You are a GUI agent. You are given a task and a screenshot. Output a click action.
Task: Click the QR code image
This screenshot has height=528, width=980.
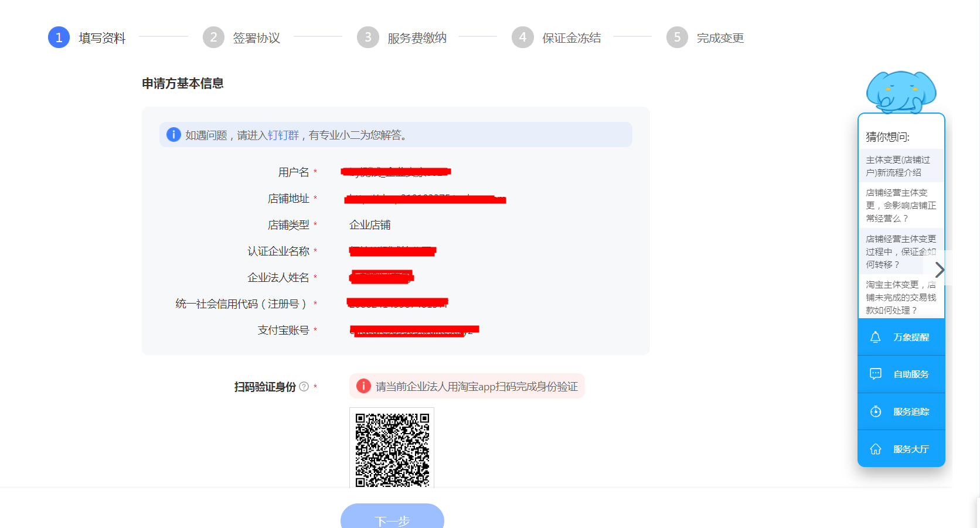coord(392,449)
